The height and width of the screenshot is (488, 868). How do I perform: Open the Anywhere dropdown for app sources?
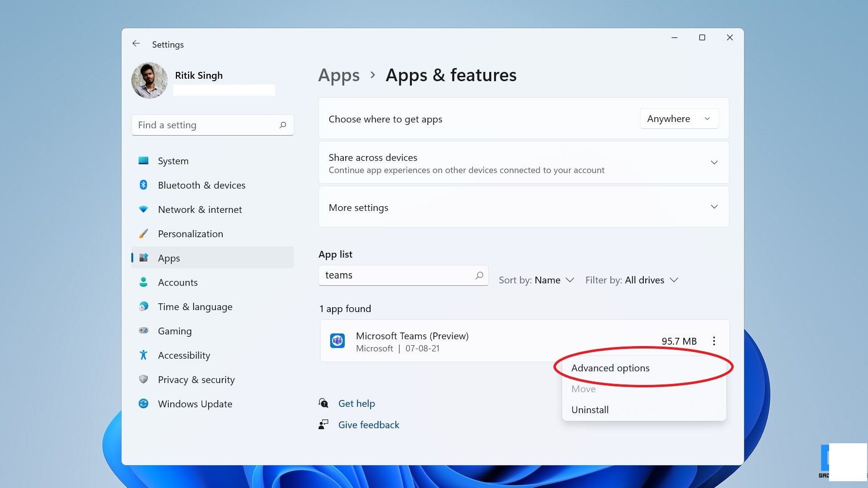tap(679, 119)
